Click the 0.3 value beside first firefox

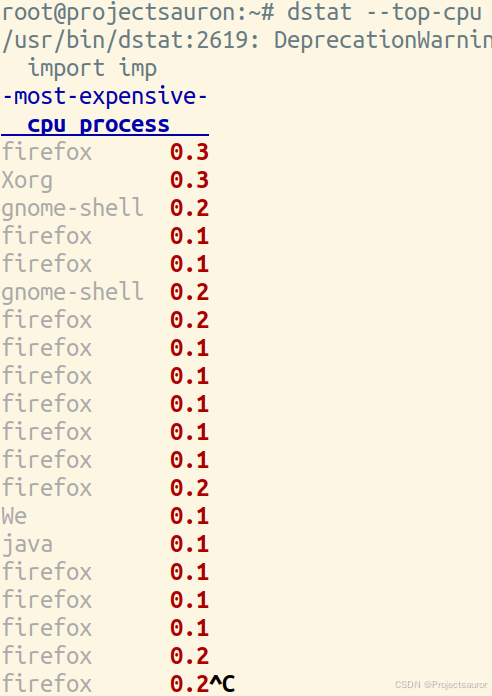click(190, 152)
